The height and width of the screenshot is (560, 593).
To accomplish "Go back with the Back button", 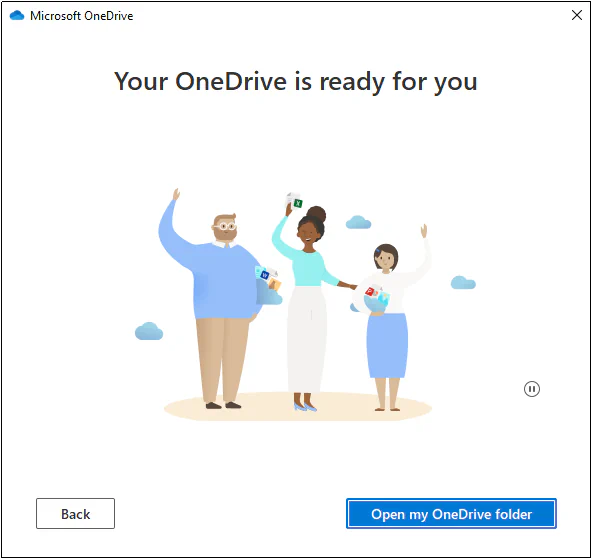I will (x=75, y=514).
